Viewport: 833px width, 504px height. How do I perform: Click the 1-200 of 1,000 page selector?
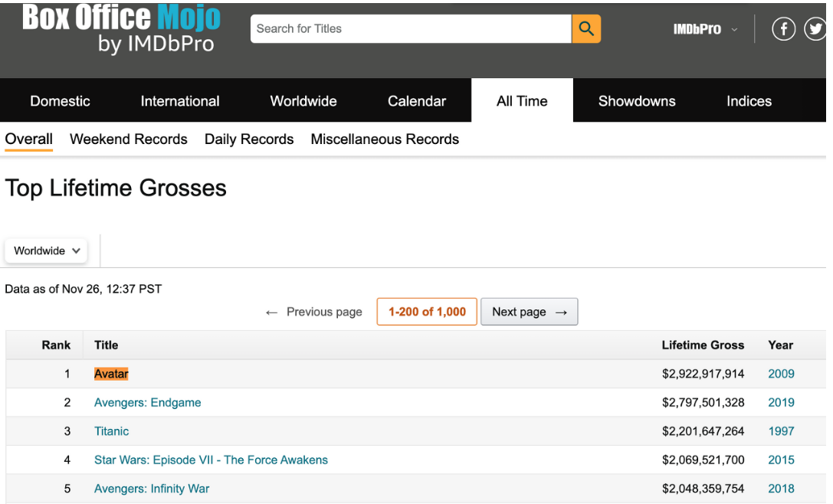[427, 312]
